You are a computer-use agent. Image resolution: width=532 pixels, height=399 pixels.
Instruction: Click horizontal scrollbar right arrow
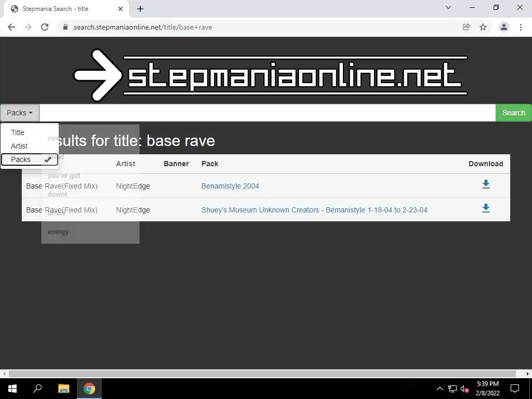point(528,374)
